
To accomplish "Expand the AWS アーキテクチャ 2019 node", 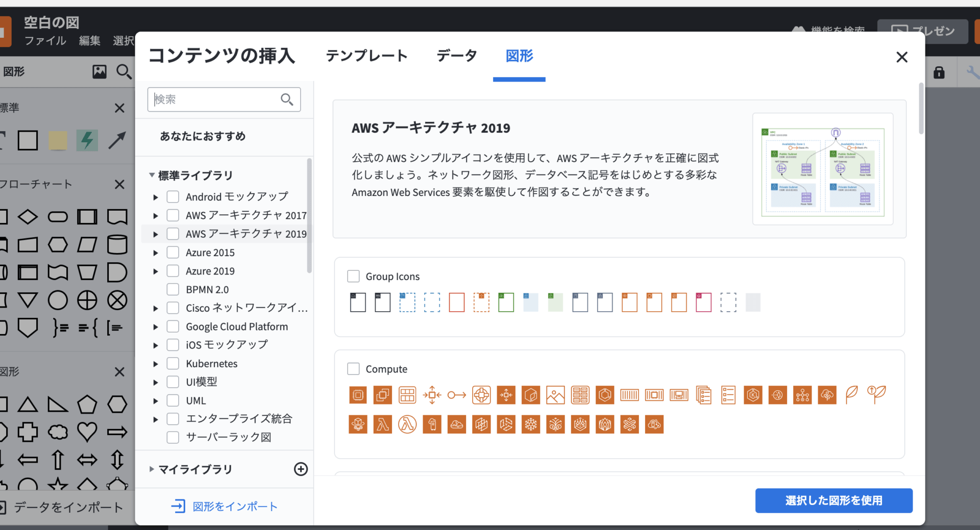I will coord(156,235).
